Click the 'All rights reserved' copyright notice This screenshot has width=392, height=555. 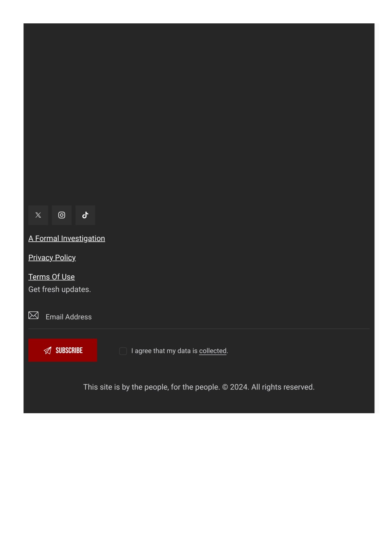(x=283, y=387)
